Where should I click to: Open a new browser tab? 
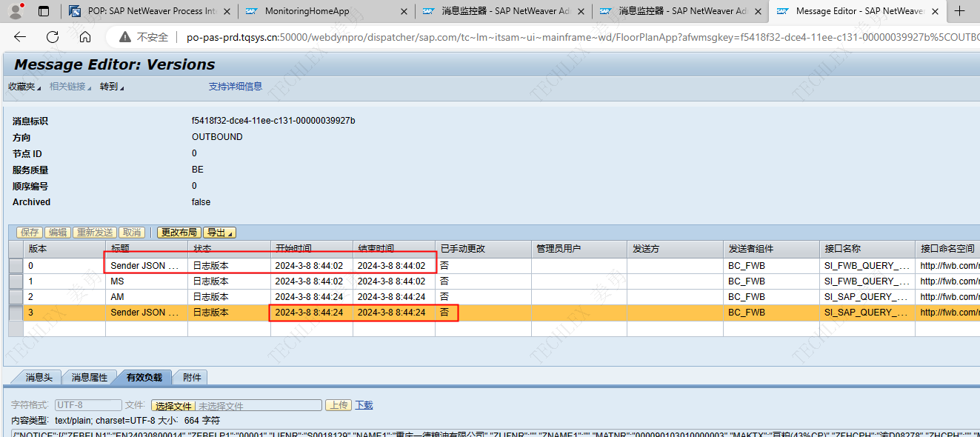click(x=960, y=11)
